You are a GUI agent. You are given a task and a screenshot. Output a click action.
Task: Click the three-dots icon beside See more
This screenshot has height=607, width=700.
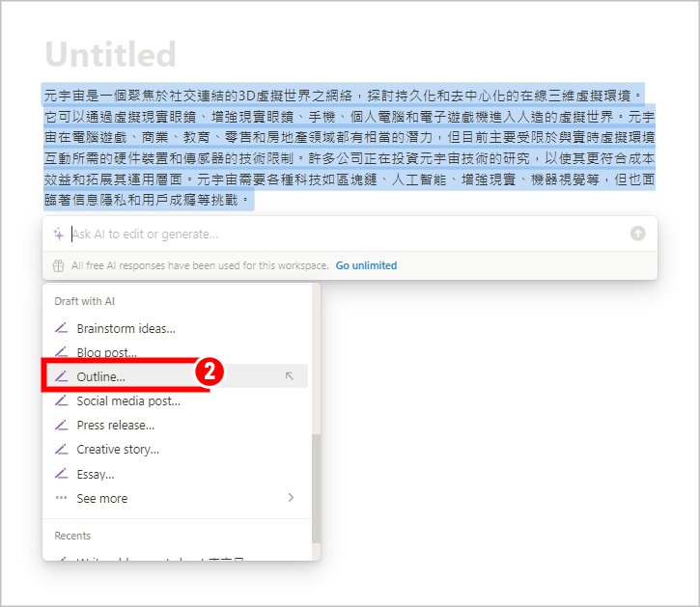[x=61, y=498]
